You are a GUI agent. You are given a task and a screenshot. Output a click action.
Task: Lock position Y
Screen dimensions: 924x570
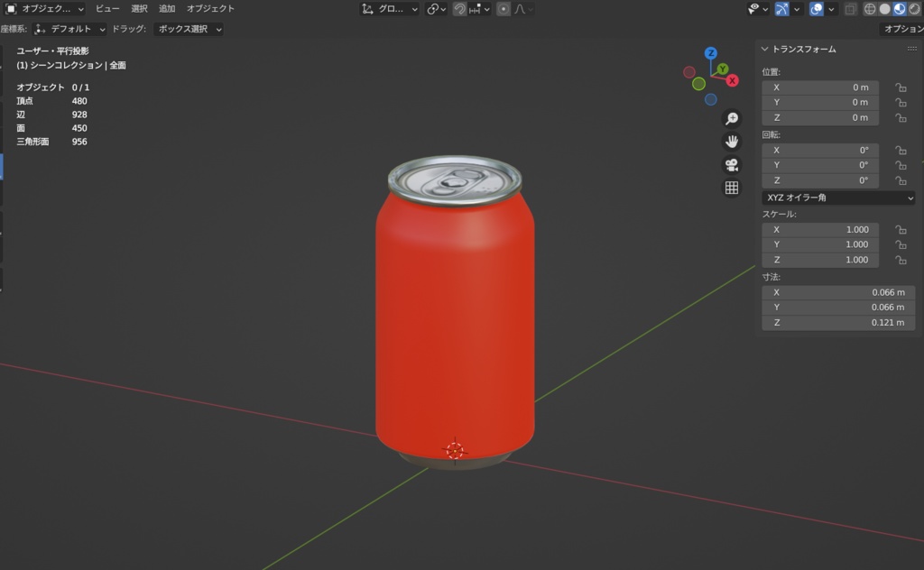tap(901, 103)
